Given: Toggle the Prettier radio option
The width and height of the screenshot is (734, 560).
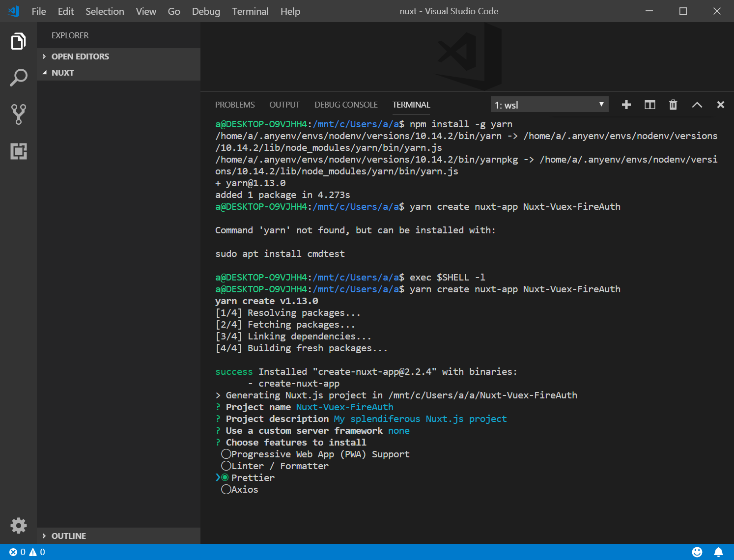Looking at the screenshot, I should point(225,477).
